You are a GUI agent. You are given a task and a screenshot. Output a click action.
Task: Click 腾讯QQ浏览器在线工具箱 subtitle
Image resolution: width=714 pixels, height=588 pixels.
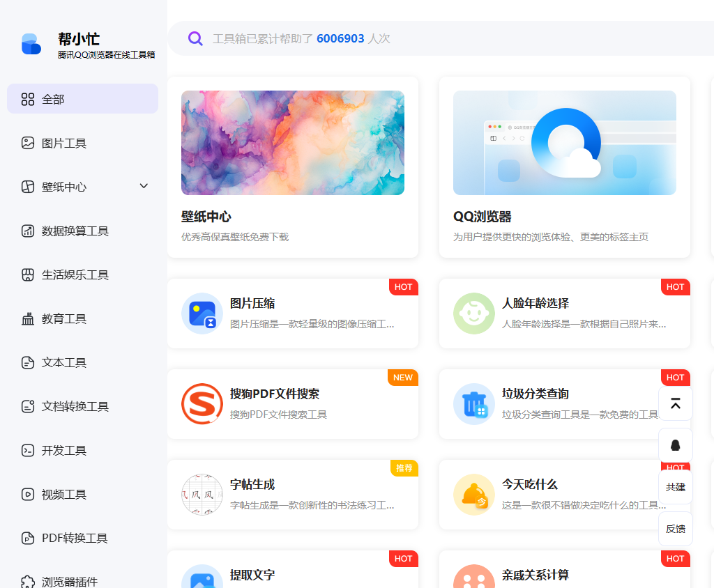click(x=106, y=54)
